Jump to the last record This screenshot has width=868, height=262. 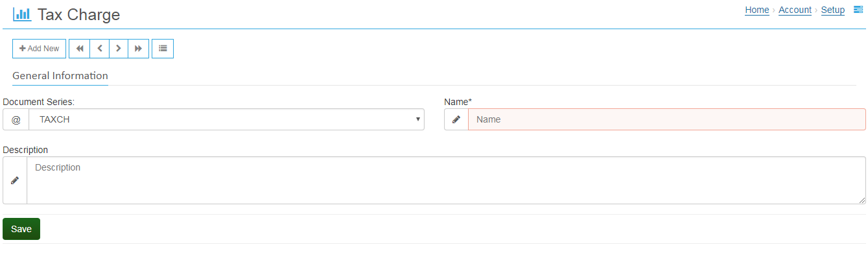[139, 49]
